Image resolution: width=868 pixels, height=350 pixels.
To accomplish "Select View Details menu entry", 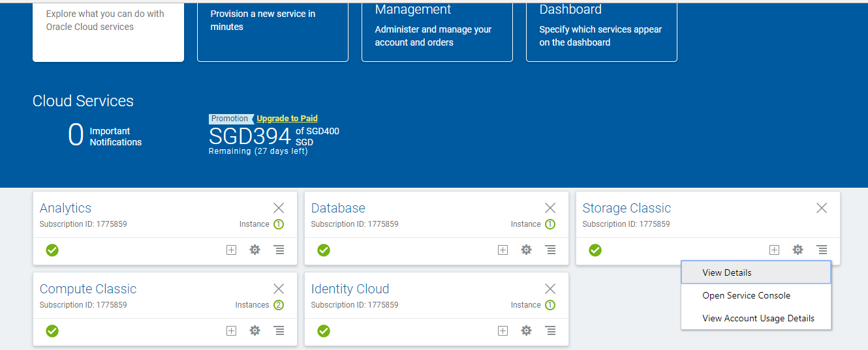I will (756, 272).
